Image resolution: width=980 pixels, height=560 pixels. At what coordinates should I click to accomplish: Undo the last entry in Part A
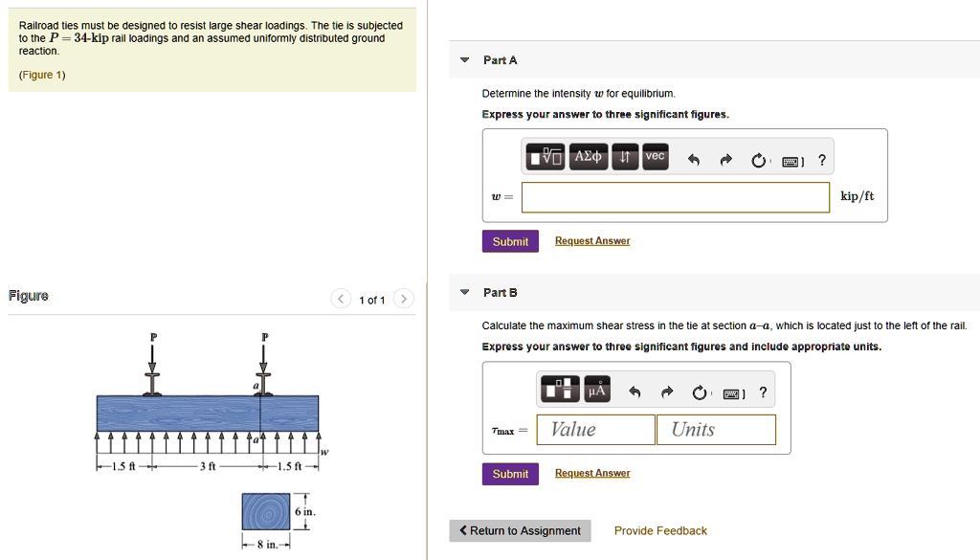(695, 160)
